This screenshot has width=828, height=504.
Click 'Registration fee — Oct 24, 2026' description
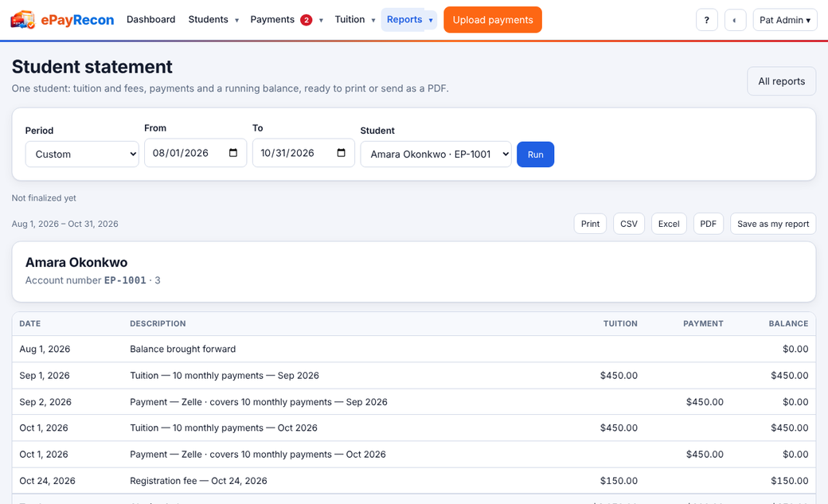coord(198,481)
